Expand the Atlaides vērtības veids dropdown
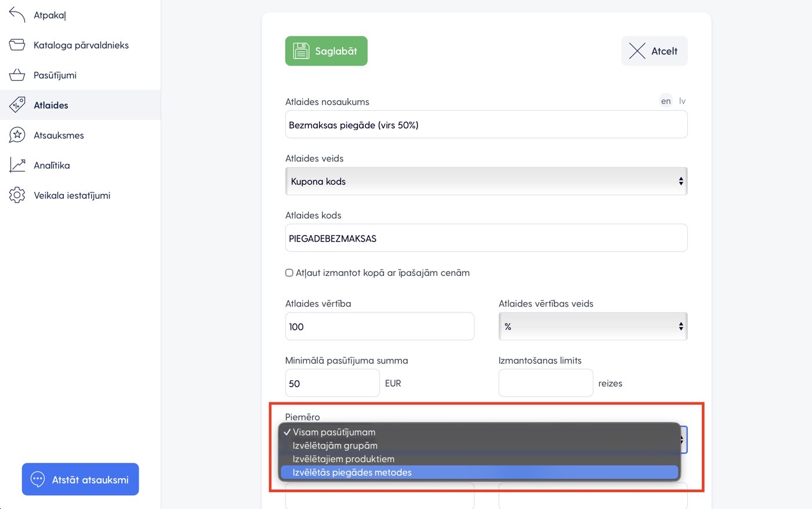Viewport: 812px width, 509px height. [593, 326]
